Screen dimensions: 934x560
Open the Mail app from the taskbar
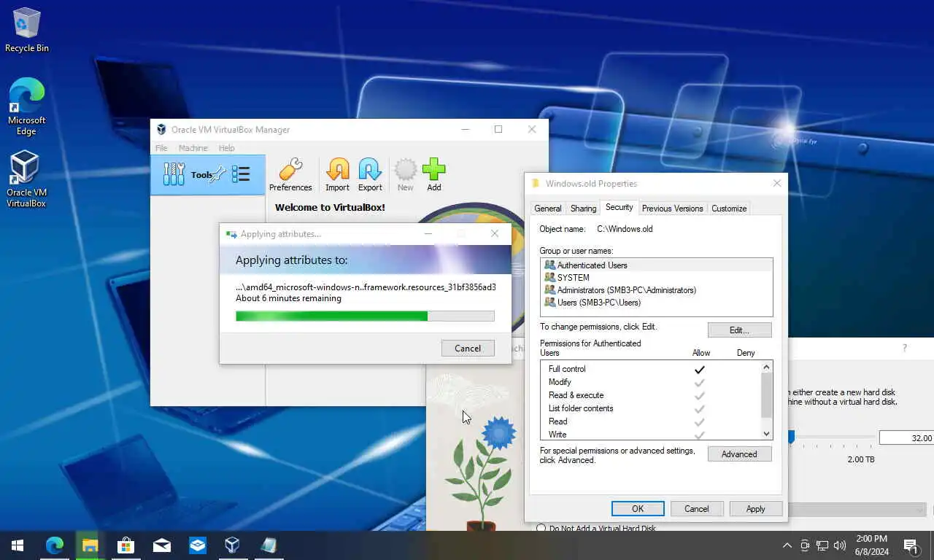161,545
